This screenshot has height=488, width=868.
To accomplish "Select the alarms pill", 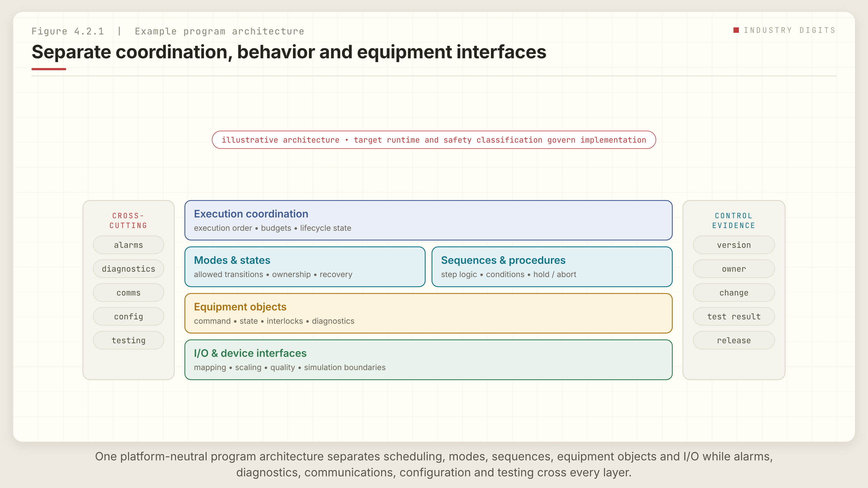I will [x=128, y=245].
